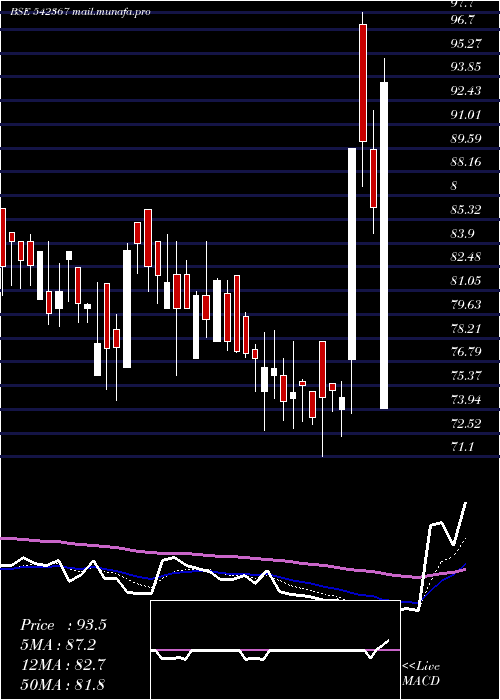Click the 82.48 price axis label
The image size is (500, 700).
[466, 257]
